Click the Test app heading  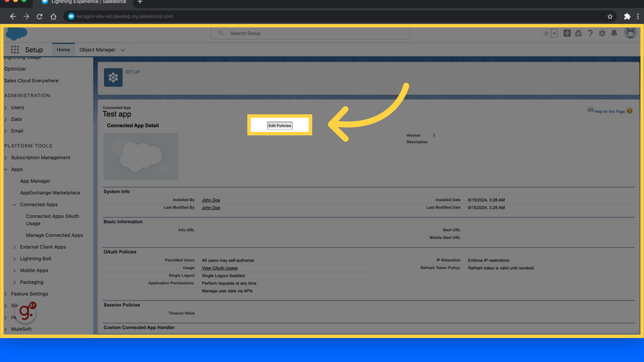(x=117, y=114)
